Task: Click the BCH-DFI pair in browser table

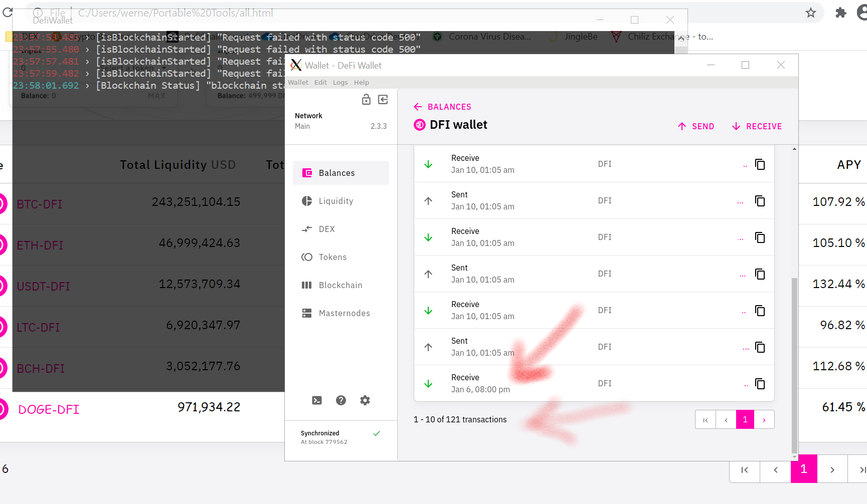Action: pyautogui.click(x=41, y=369)
